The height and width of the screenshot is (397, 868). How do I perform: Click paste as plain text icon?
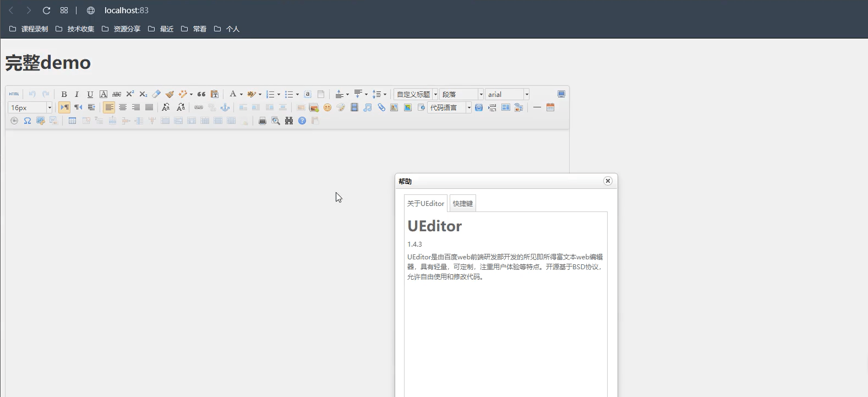click(215, 94)
